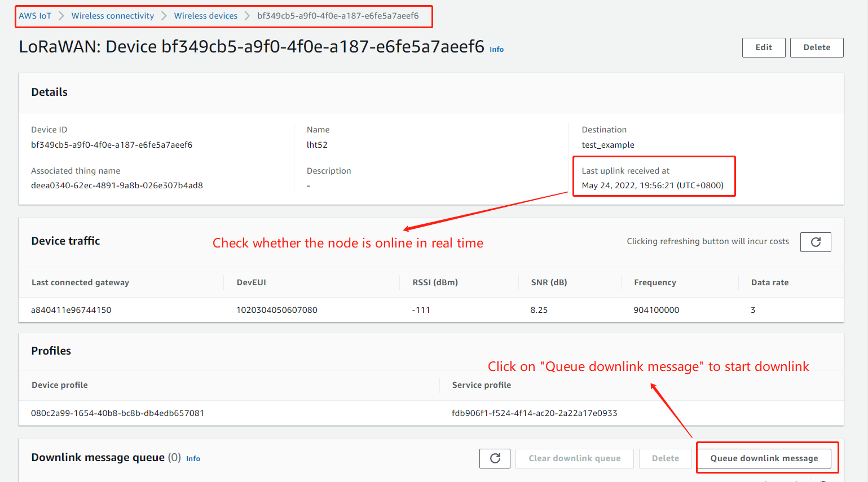Select destination value test_example
The height and width of the screenshot is (482, 868).
point(608,145)
